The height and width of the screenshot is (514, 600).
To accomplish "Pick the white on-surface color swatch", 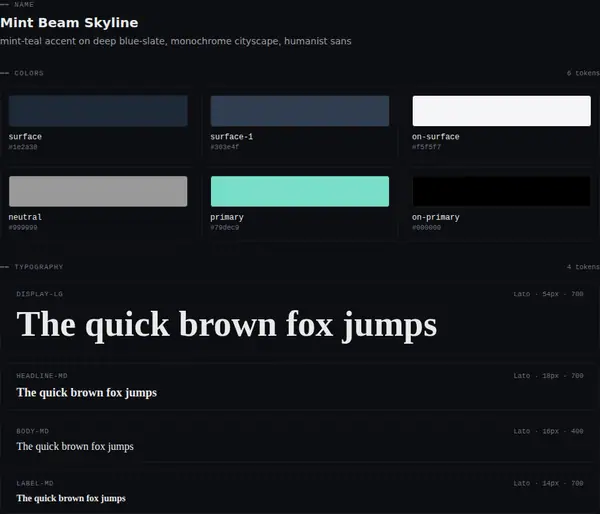I will coord(501,111).
